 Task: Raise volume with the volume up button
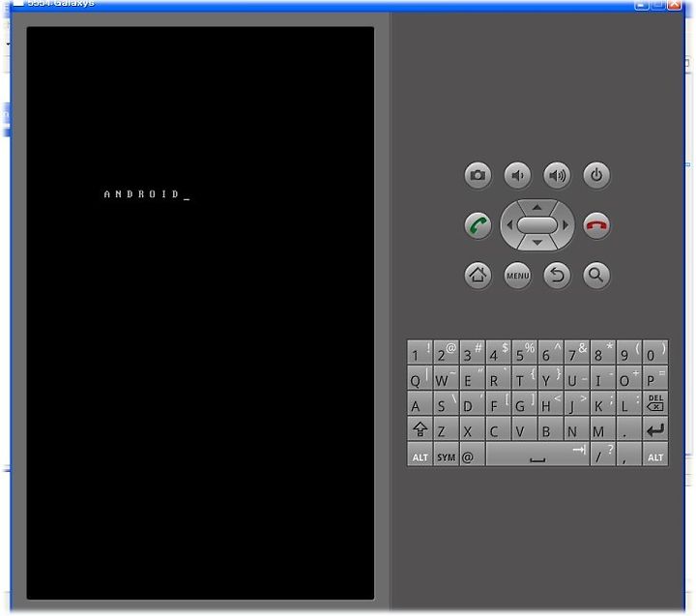pyautogui.click(x=557, y=175)
